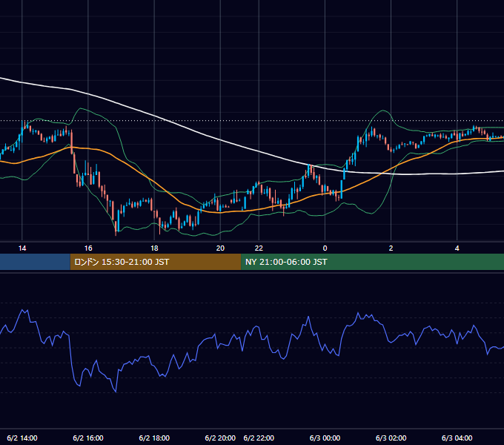
Task: Click the 18 hour label on price chart axis
Action: coord(154,248)
